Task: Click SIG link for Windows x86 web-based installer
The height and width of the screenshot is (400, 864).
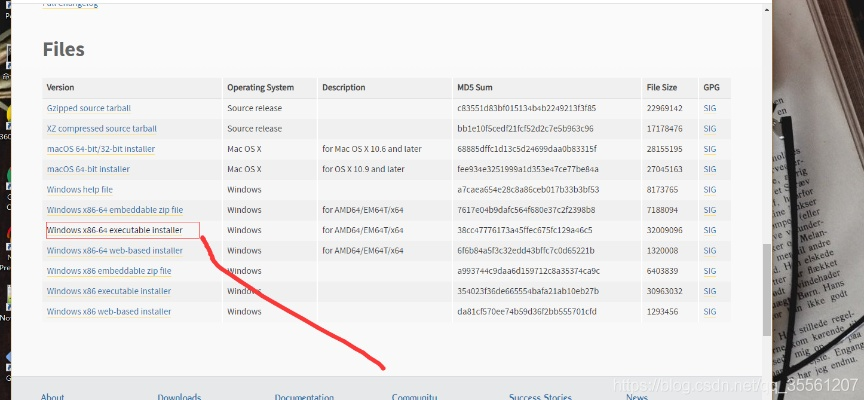Action: (709, 312)
